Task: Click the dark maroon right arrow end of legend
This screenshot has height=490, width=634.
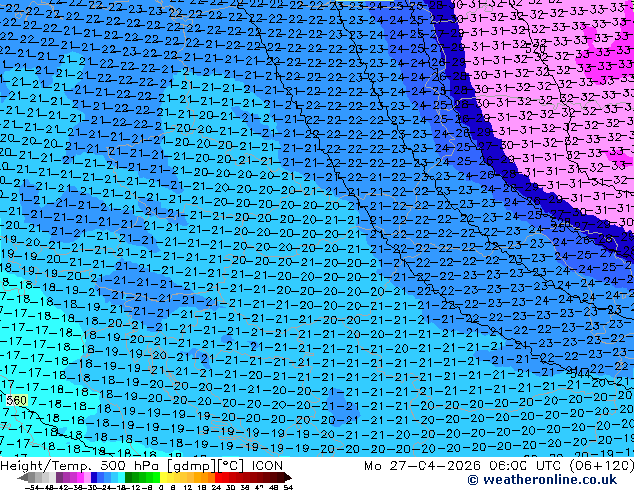Action: click(x=287, y=477)
